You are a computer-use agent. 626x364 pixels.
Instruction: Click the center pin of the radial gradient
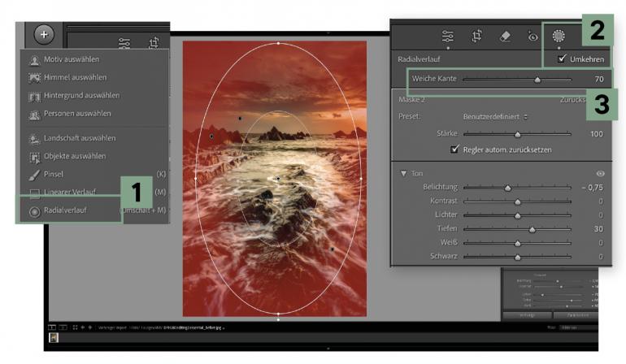tap(278, 179)
